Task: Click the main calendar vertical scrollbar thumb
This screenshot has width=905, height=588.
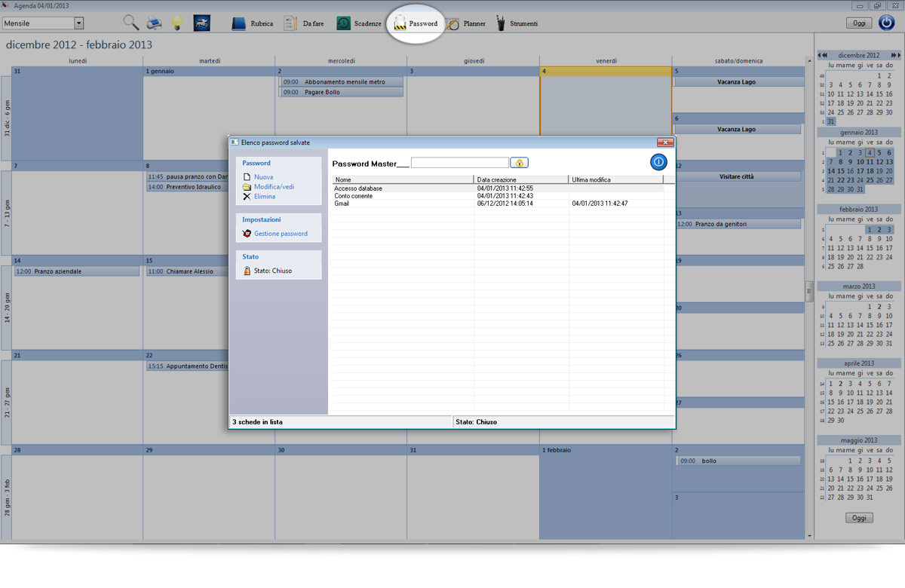Action: (810, 291)
